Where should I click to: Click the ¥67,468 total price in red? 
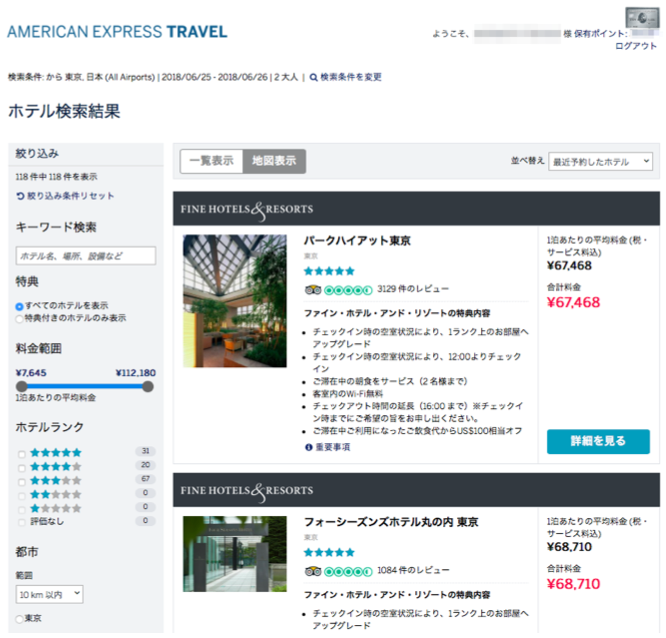click(x=573, y=302)
